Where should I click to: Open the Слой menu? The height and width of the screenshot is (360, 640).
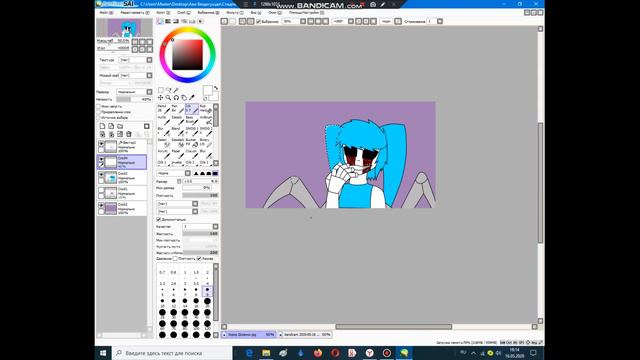(x=184, y=13)
